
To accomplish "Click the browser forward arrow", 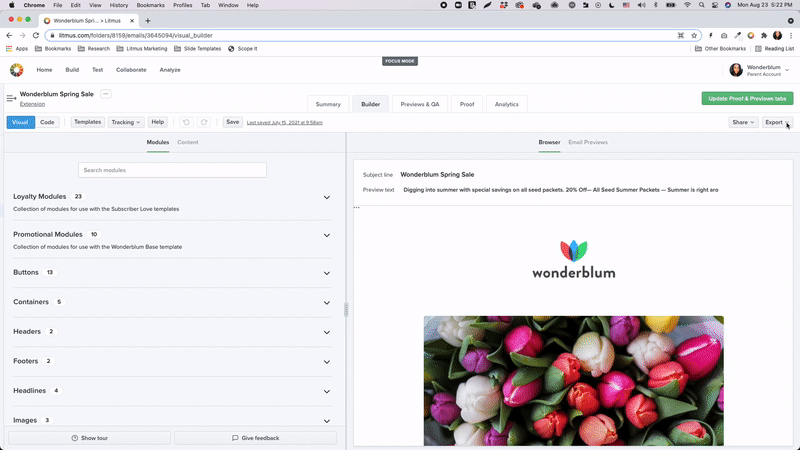I will click(22, 35).
